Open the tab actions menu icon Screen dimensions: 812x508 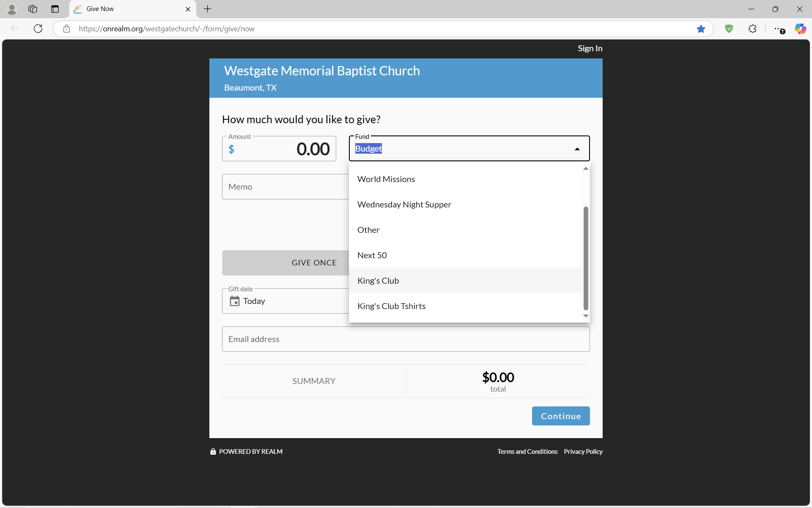(x=55, y=9)
